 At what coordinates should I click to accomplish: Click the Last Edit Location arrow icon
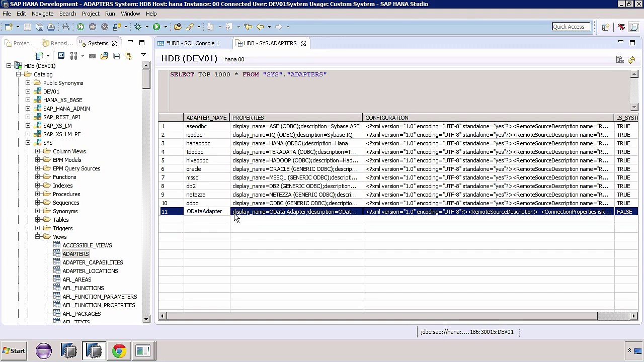(248, 27)
